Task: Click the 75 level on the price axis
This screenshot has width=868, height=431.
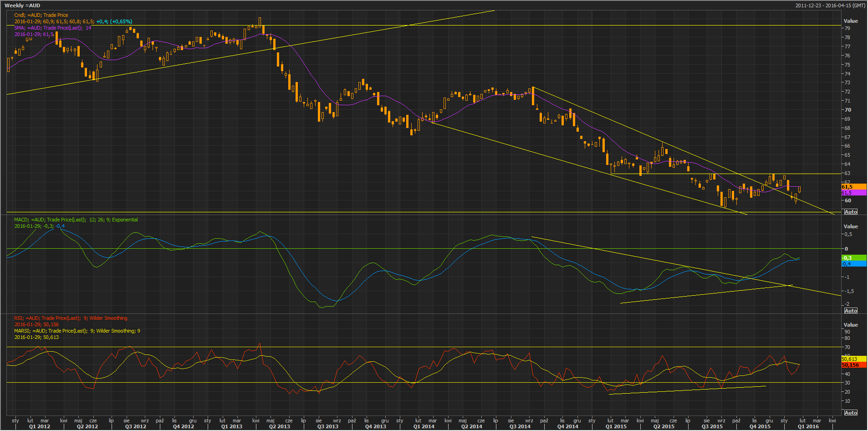Action: (x=847, y=65)
